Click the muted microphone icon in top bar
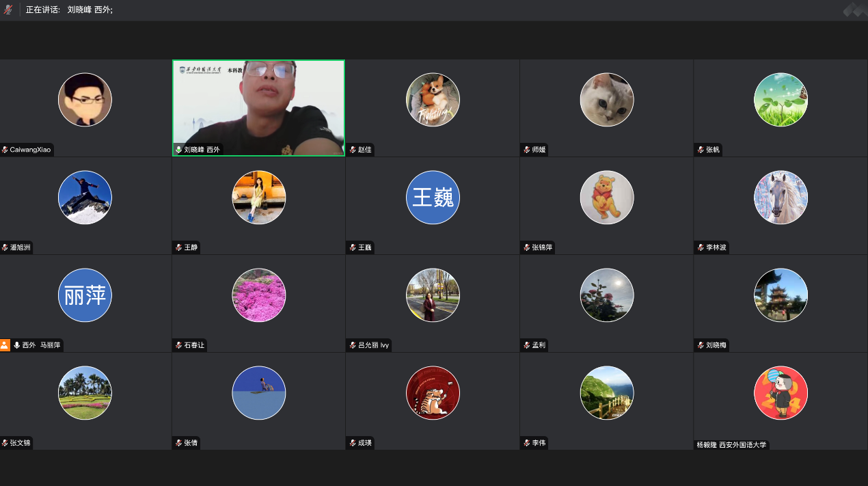This screenshot has width=868, height=486. click(x=8, y=10)
